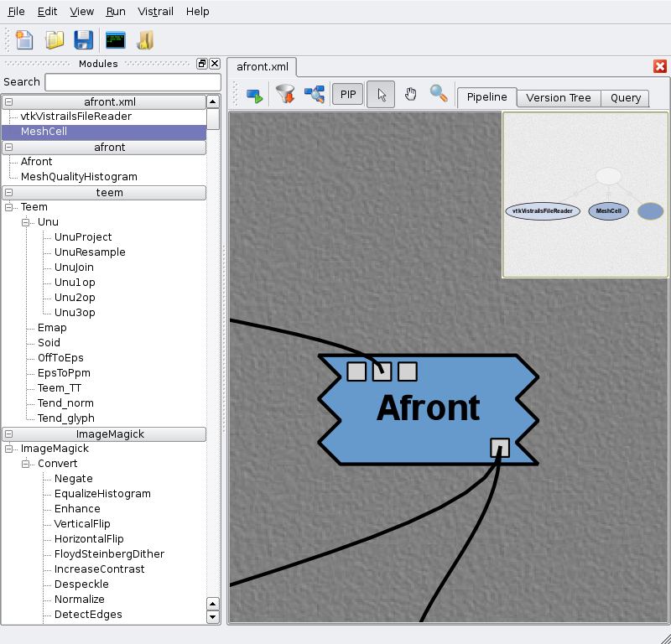Select the magnifier zoom tool
This screenshot has height=644, width=671.
[438, 94]
